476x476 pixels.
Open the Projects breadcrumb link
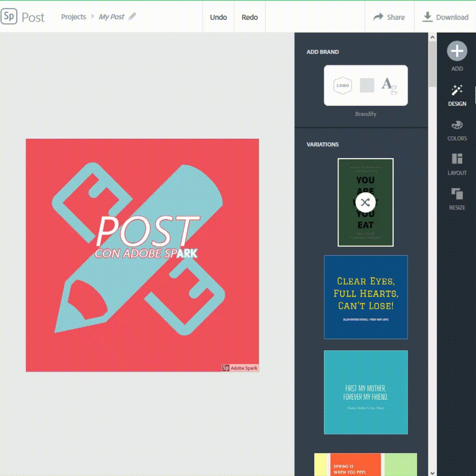click(74, 17)
